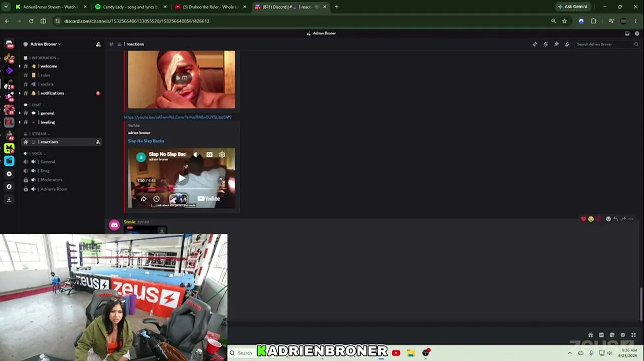Mute the Slap No Slap Backs video

[196, 154]
